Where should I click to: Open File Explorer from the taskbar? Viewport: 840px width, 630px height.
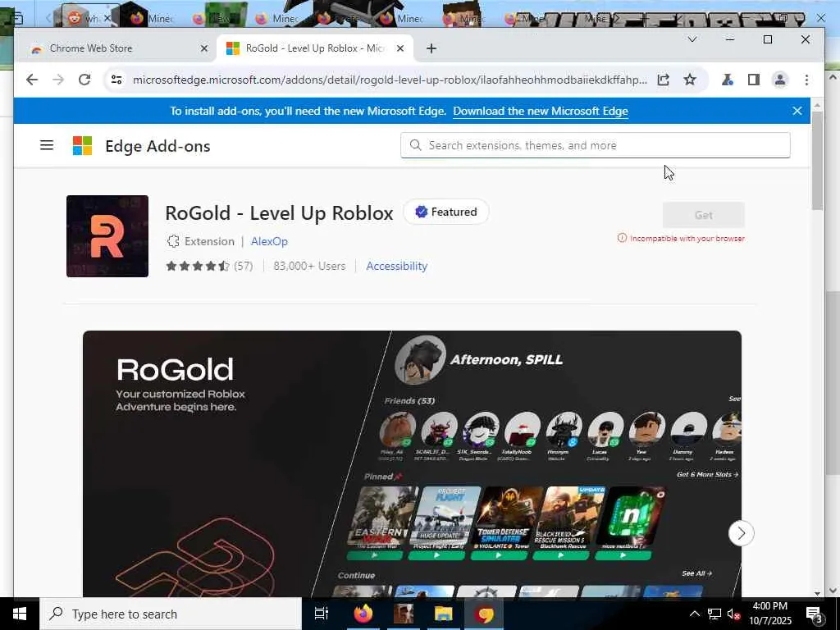point(444,614)
